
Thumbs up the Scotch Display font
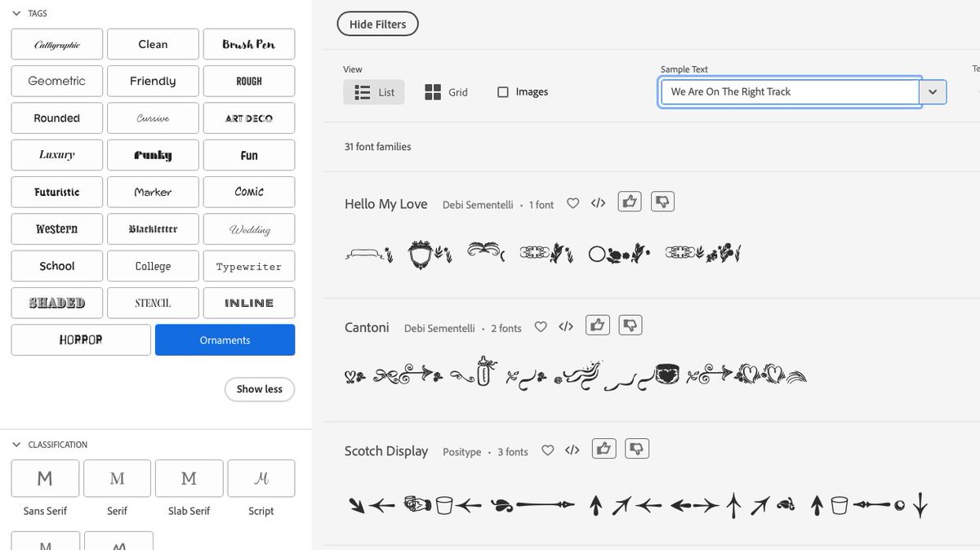point(604,448)
